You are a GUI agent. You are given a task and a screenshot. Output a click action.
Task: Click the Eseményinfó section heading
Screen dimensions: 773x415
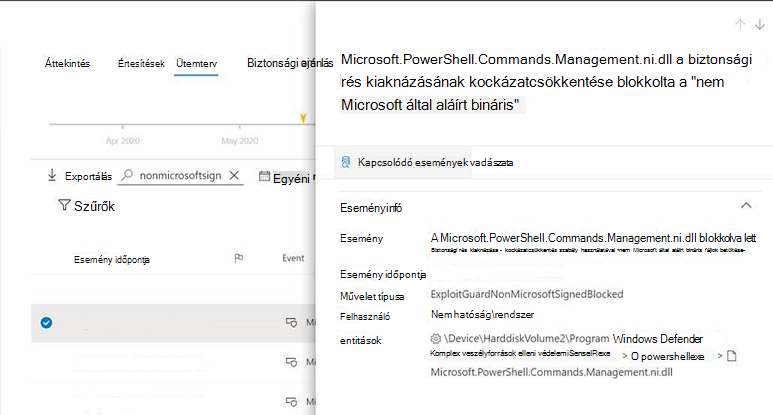pos(371,208)
